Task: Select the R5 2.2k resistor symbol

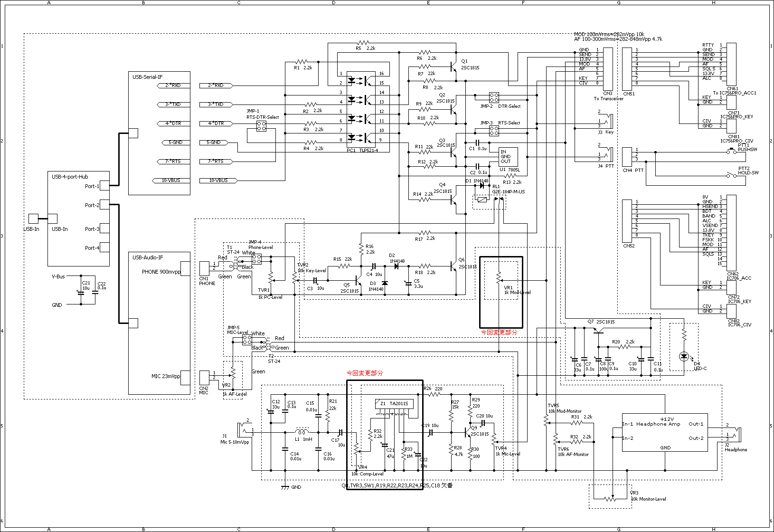Action: coord(363,43)
